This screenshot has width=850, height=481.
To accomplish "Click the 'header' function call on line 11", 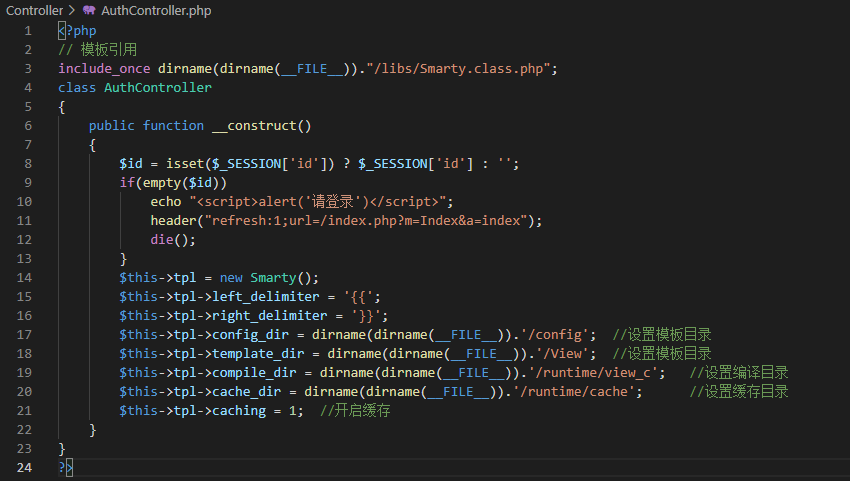I will tap(173, 221).
